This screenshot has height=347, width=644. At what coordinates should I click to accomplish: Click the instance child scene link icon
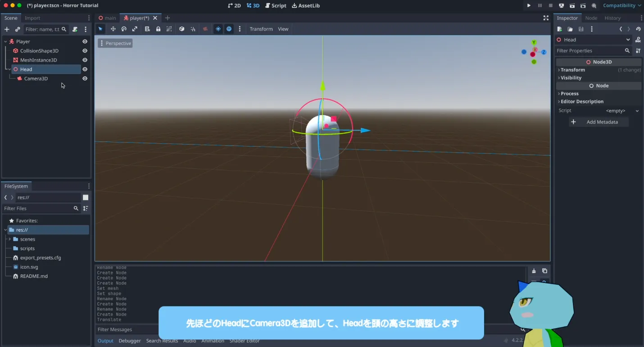point(18,29)
